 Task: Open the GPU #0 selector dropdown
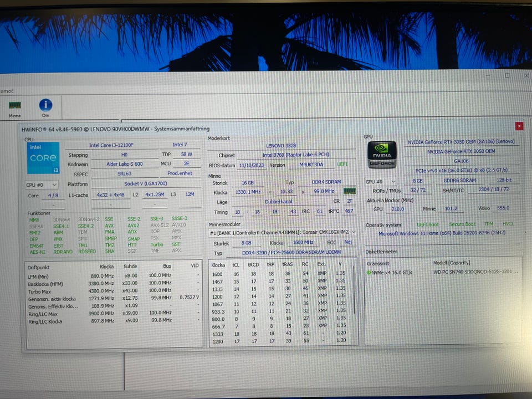pos(381,182)
